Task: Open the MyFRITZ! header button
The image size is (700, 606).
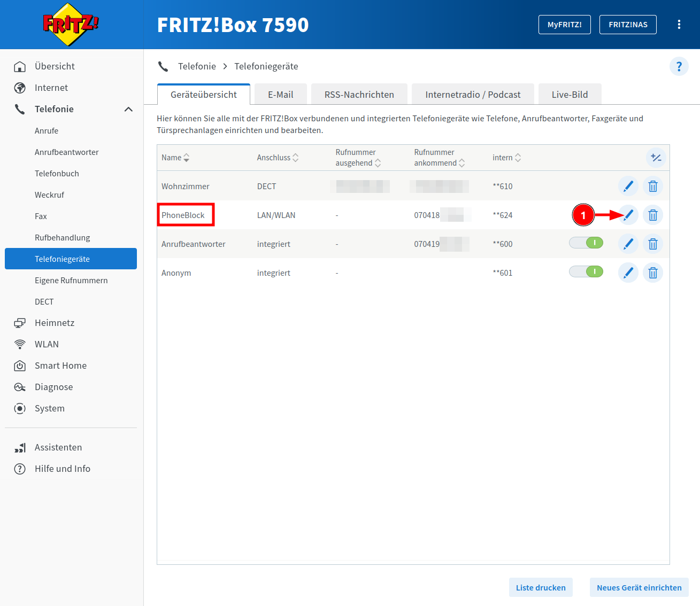Action: pyautogui.click(x=564, y=25)
